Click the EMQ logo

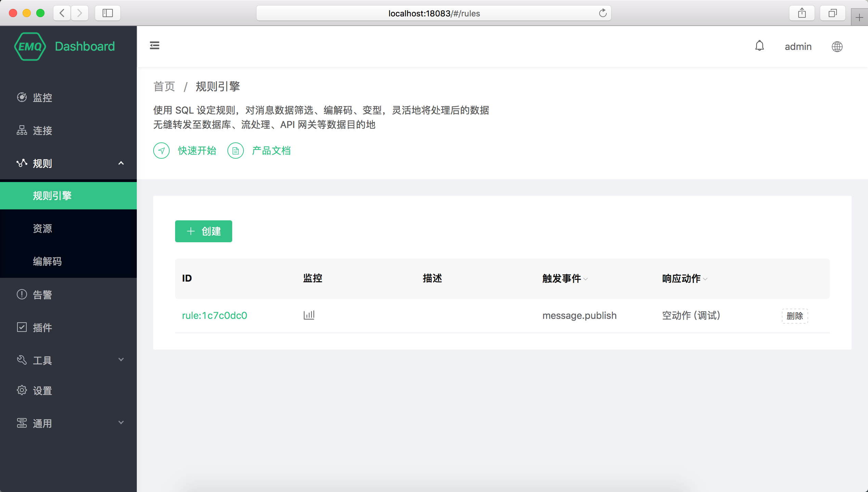click(30, 47)
